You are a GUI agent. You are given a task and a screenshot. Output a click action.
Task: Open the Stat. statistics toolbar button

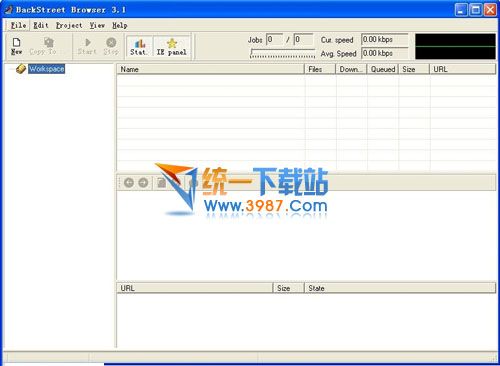click(x=139, y=46)
